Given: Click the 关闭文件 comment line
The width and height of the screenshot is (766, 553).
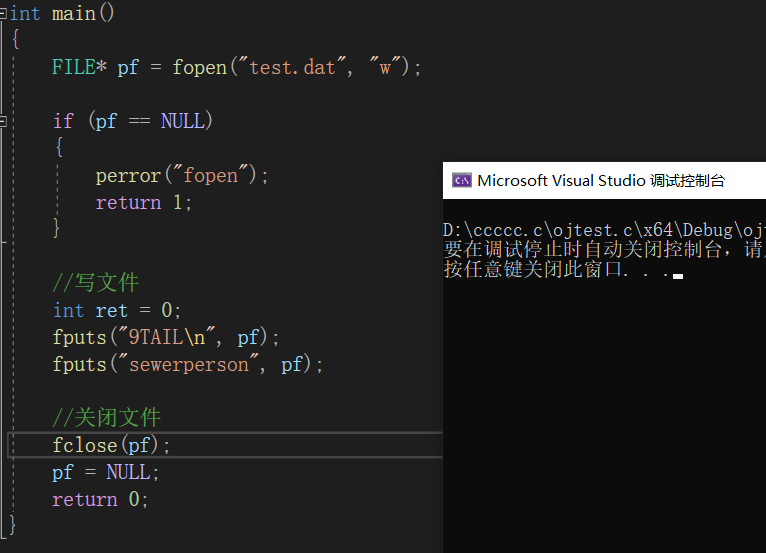Looking at the screenshot, I should point(106,418).
